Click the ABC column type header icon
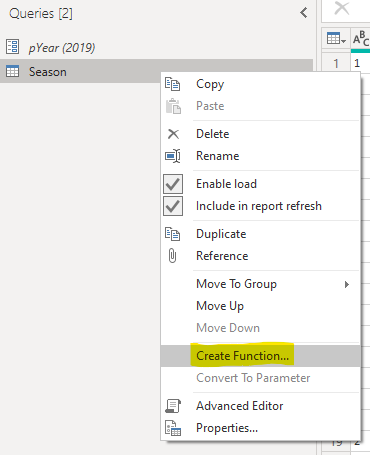This screenshot has height=455, width=370. click(361, 39)
